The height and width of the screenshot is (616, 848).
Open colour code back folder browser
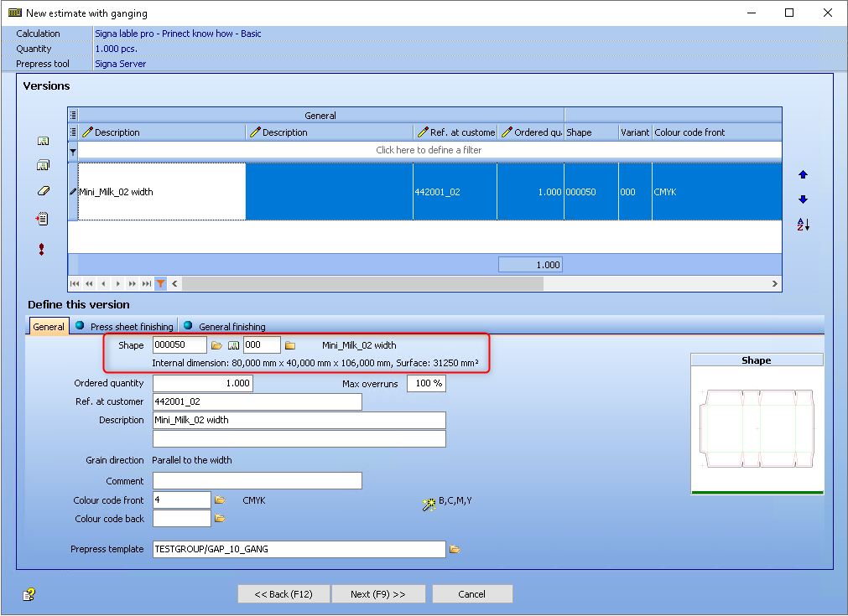(x=220, y=519)
